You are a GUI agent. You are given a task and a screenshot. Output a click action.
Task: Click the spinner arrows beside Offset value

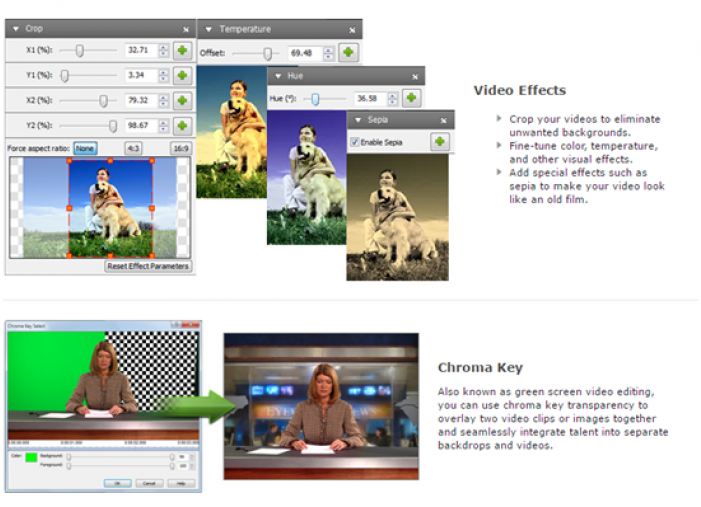click(329, 53)
